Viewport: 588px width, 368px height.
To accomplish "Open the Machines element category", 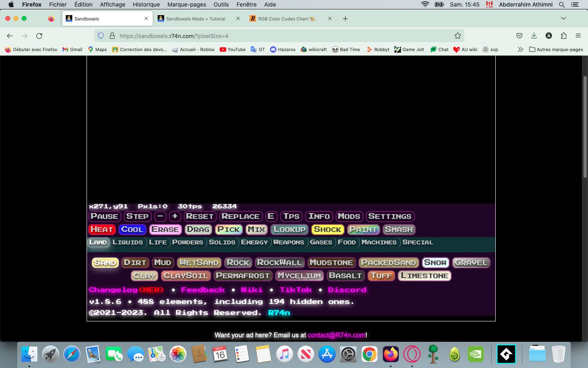I will click(379, 242).
